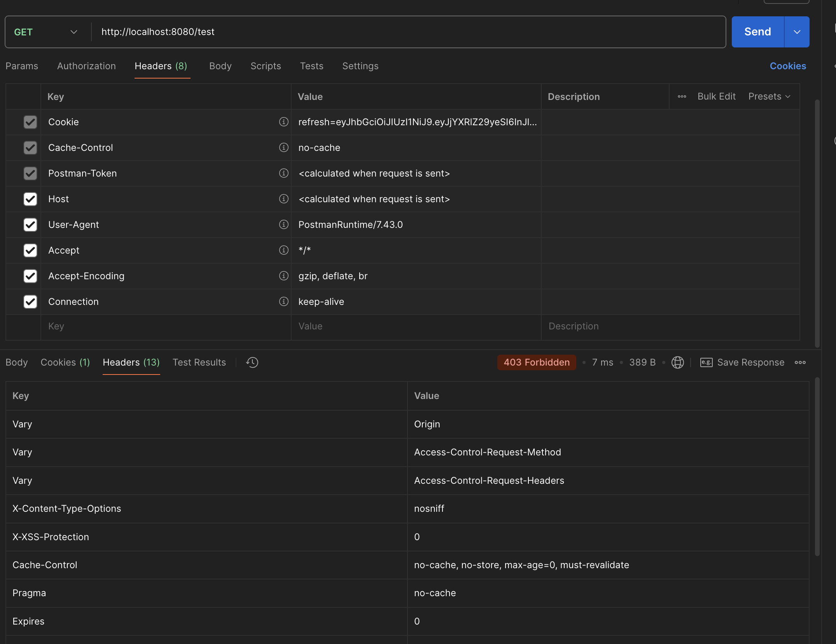Open the Cookies link
This screenshot has height=644, width=836.
(788, 66)
